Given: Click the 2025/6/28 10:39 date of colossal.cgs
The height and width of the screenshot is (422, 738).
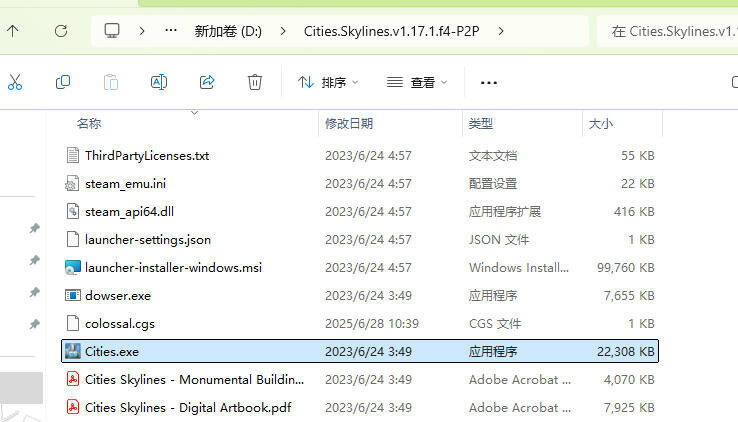Looking at the screenshot, I should point(371,324).
